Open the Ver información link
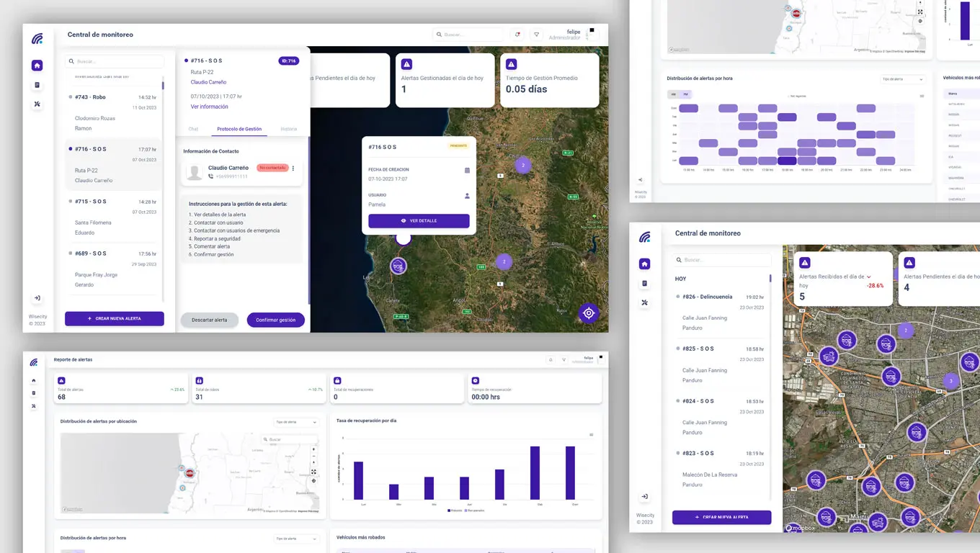The image size is (980, 553). (210, 107)
